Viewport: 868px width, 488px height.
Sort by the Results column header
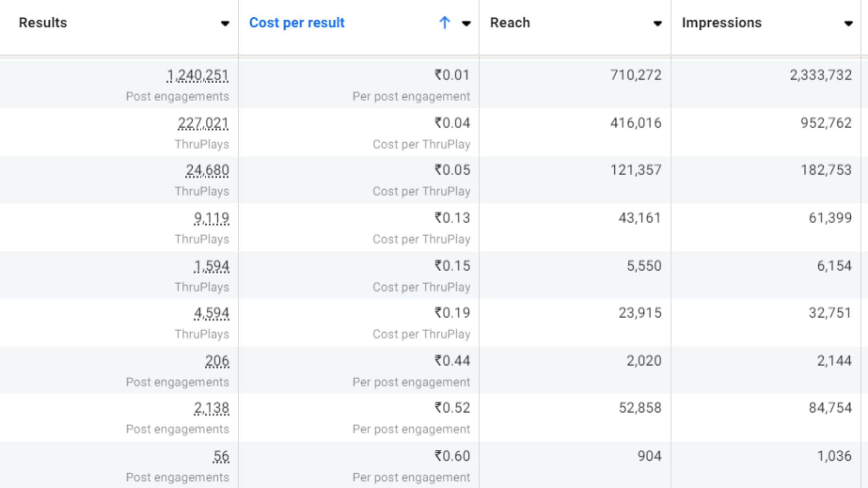43,23
